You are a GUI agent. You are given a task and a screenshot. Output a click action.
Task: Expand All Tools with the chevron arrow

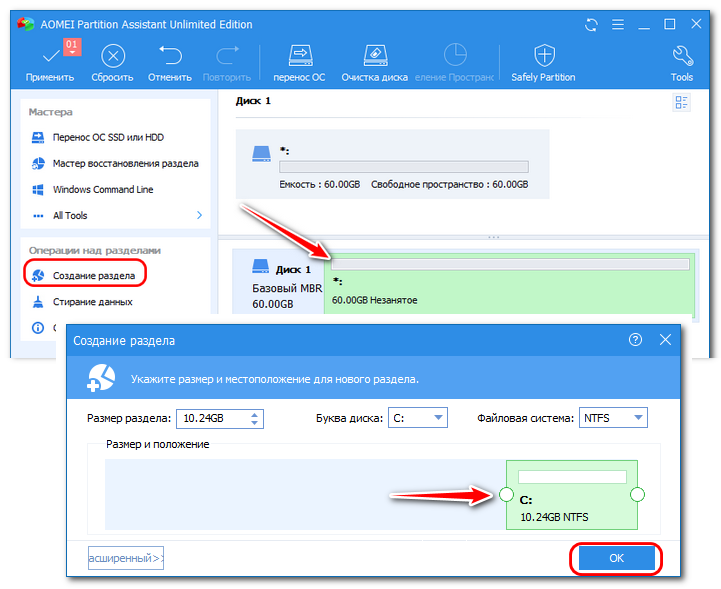(199, 215)
